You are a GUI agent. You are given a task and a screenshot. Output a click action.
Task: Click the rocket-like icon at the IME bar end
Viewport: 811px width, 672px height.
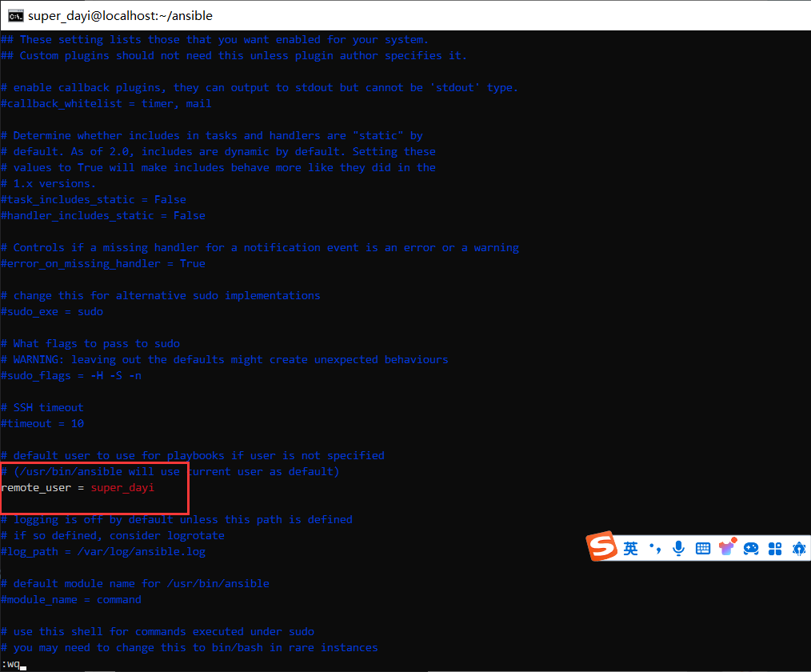799,548
